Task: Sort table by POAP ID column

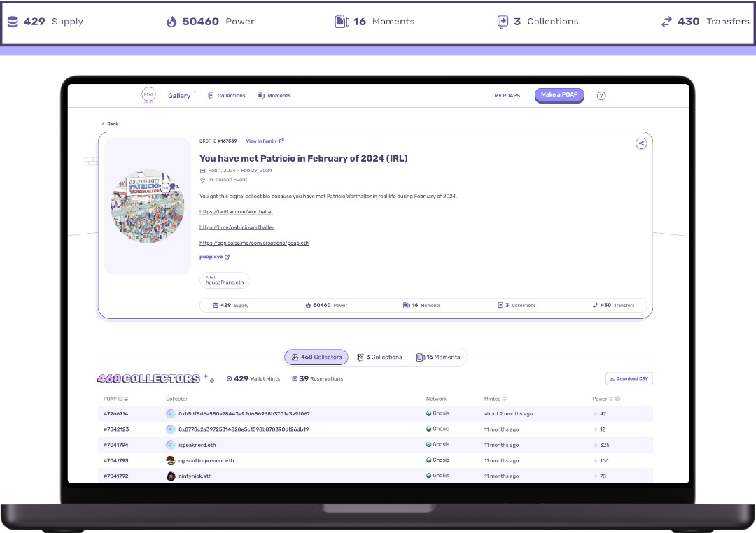Action: tap(116, 399)
